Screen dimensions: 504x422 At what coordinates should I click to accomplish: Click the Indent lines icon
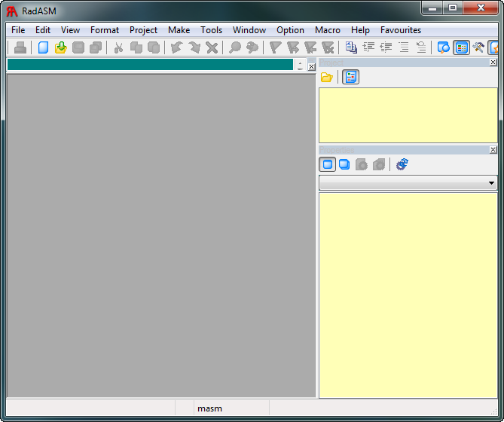pos(368,47)
